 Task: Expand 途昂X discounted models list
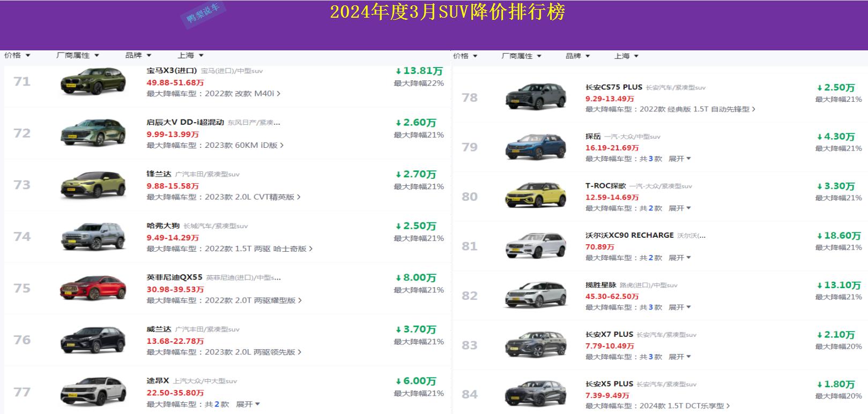[x=248, y=404]
